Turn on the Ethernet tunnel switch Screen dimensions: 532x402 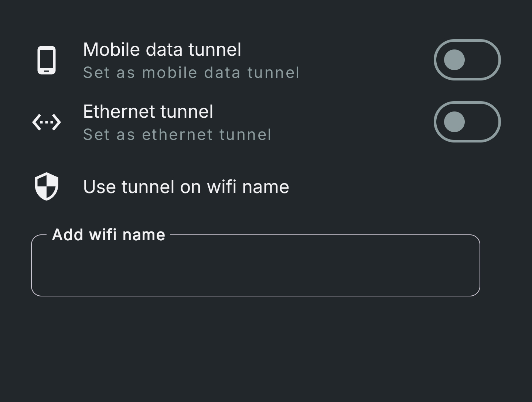pos(467,122)
